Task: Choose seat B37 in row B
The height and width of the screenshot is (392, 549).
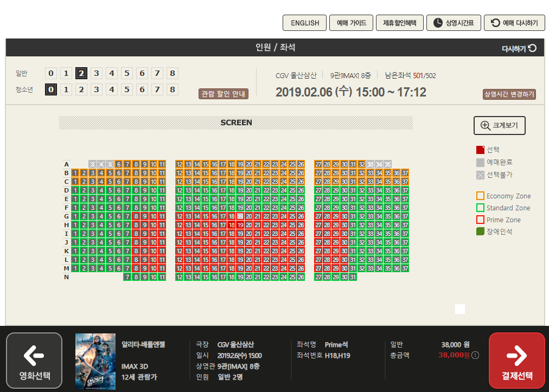Action: point(405,173)
